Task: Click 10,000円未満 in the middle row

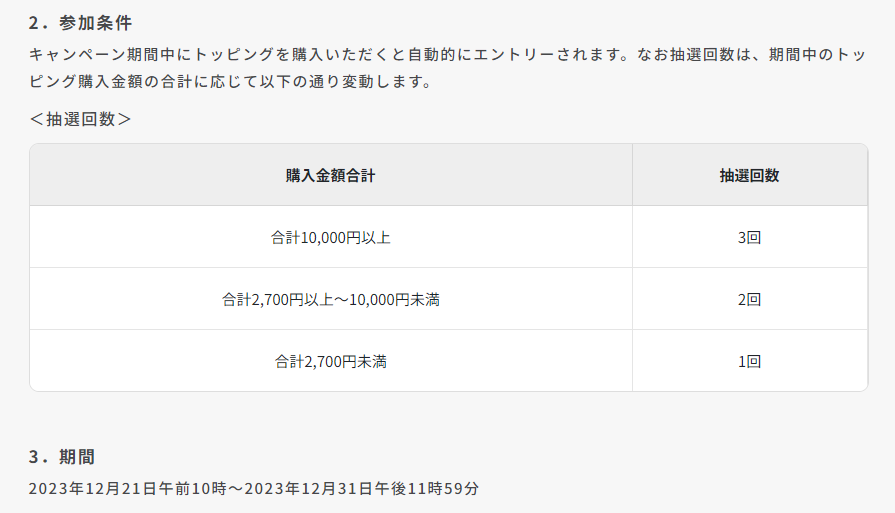Action: (x=394, y=299)
